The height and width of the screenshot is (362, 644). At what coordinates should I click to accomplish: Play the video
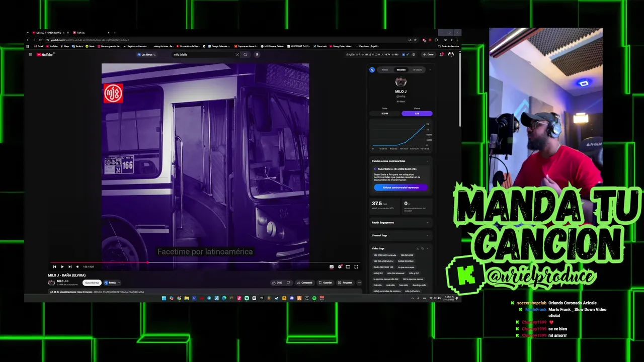click(x=62, y=266)
